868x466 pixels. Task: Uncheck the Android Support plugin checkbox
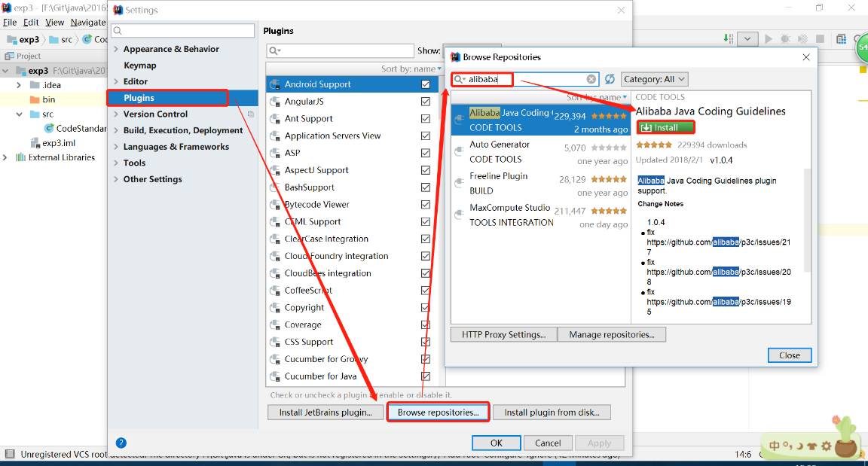(425, 84)
